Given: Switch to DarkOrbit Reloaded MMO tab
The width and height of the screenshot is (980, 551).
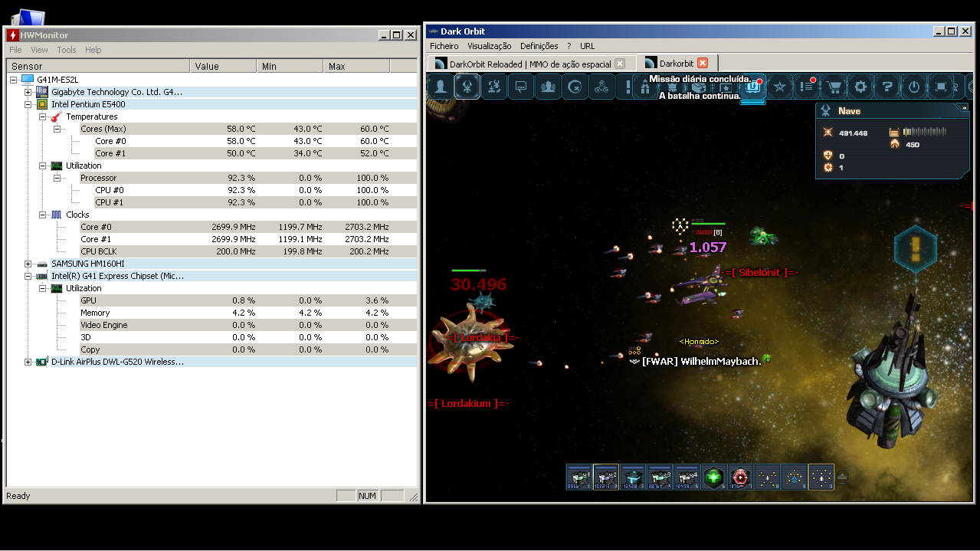Looking at the screenshot, I should coord(530,64).
